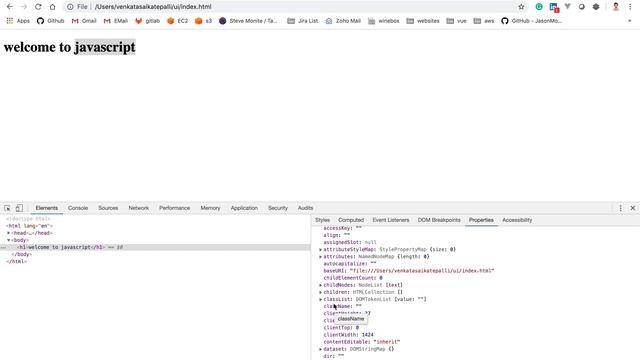This screenshot has height=360, width=640.
Task: Switch to the Network tab
Action: [x=139, y=208]
